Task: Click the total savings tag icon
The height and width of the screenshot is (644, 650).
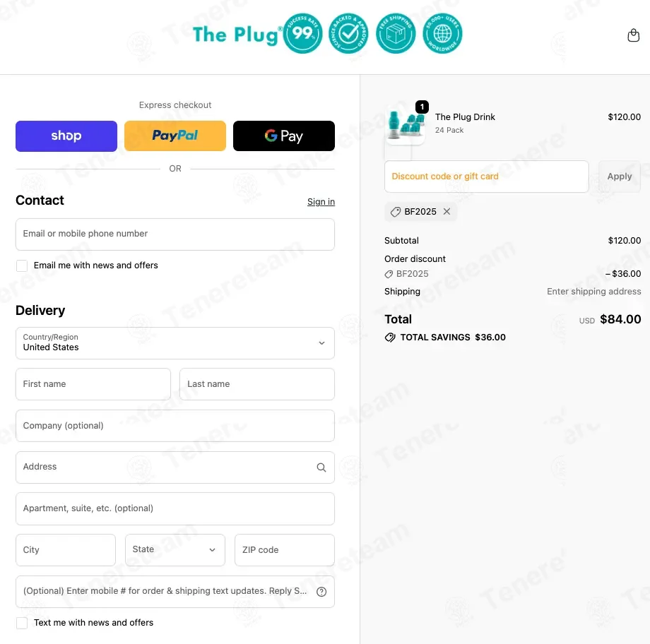Action: coord(390,338)
